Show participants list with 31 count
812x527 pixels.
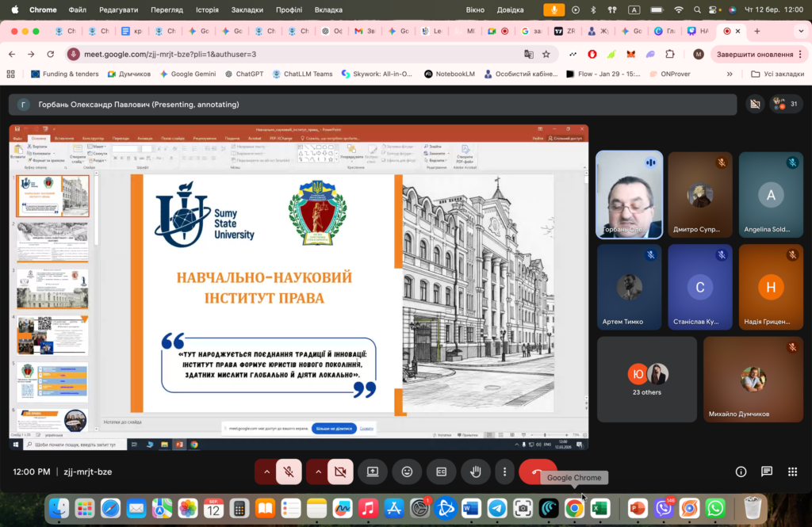(786, 105)
